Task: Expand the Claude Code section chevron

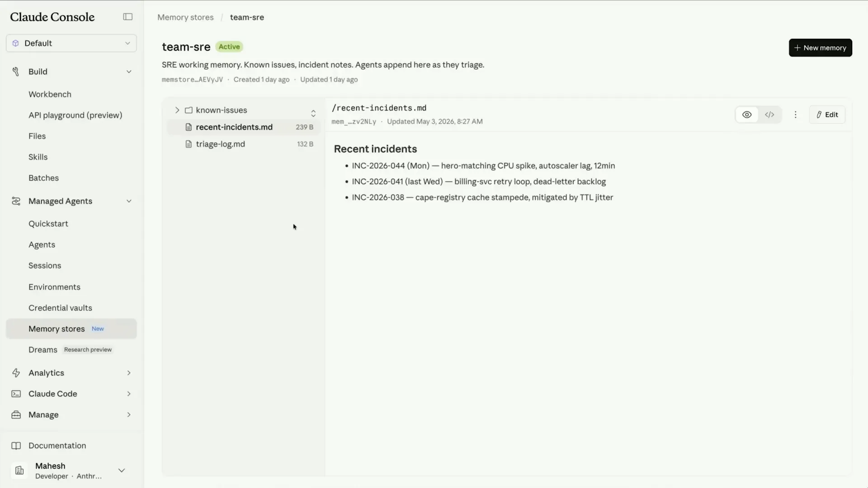Action: pyautogui.click(x=129, y=394)
